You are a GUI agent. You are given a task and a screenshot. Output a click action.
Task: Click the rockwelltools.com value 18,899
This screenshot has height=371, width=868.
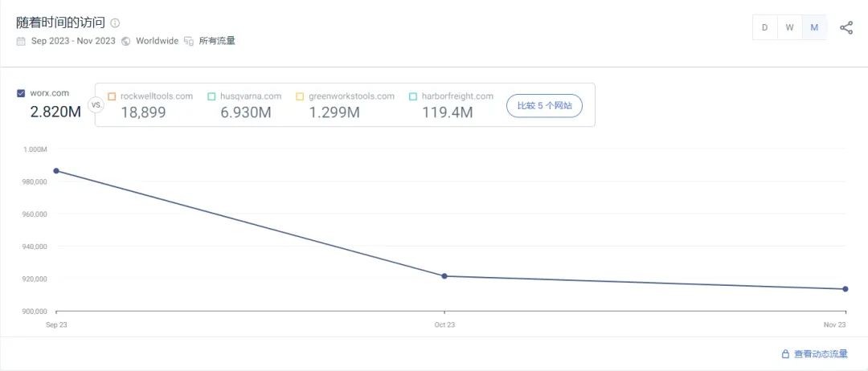point(143,112)
